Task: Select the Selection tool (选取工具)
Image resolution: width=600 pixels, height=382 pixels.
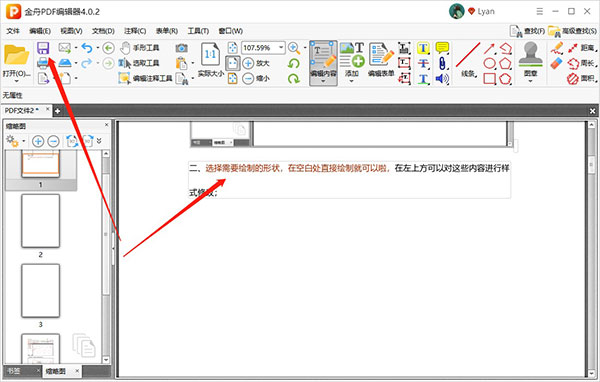Action: point(139,63)
